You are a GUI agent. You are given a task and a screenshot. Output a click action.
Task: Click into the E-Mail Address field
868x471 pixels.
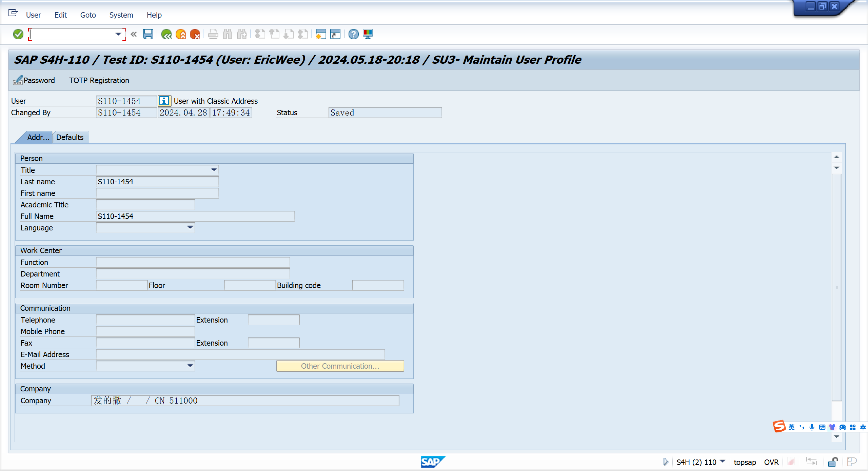(240, 354)
